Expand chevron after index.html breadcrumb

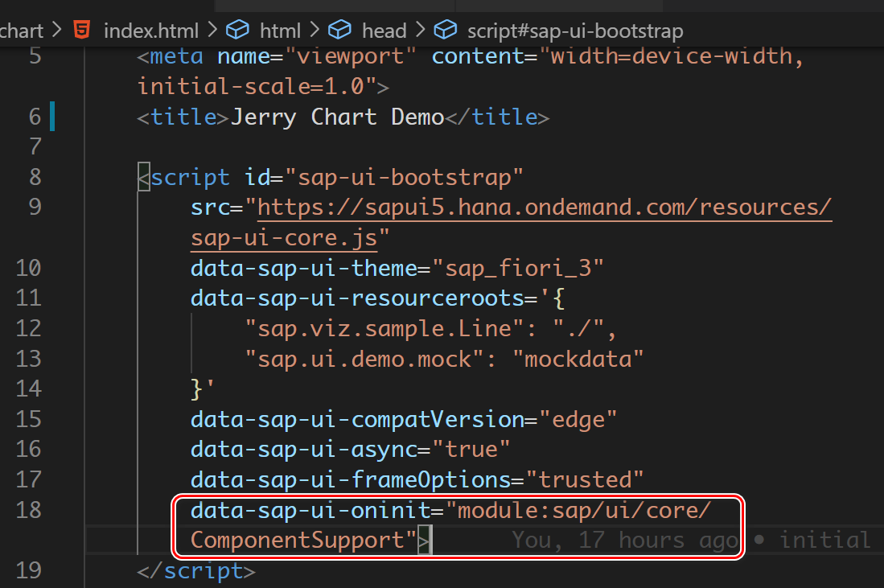point(212,29)
